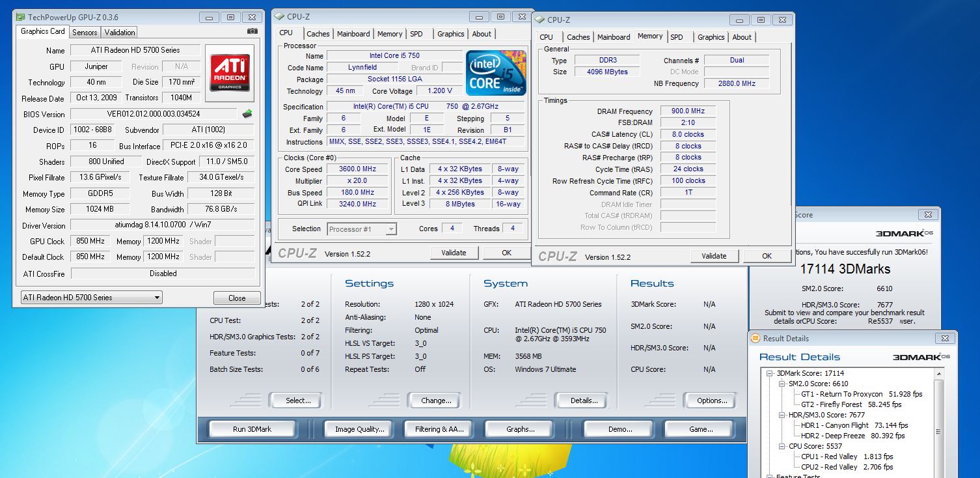Select HDR2 - Deep Freeze row
This screenshot has height=478, width=980.
(x=852, y=436)
